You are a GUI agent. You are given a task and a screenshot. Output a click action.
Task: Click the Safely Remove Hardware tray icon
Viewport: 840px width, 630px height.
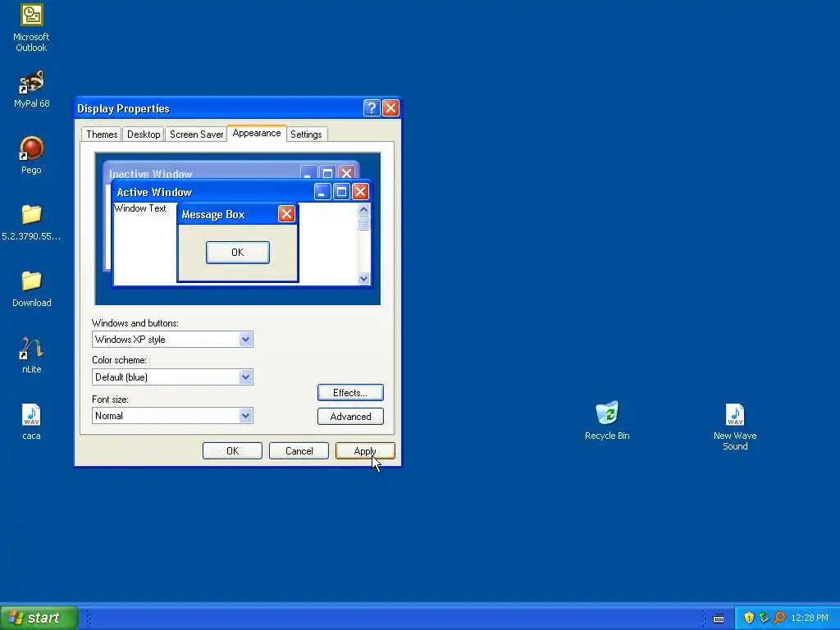tap(764, 618)
